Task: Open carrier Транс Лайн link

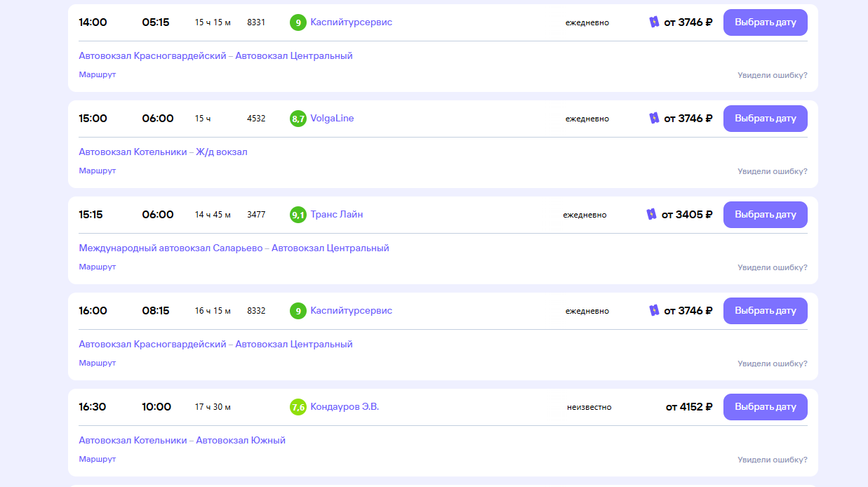Action: point(337,215)
